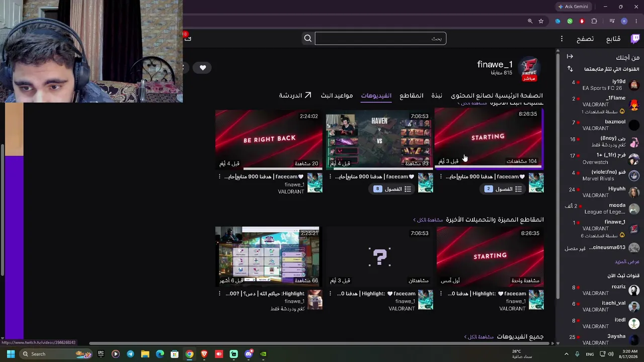The height and width of the screenshot is (362, 644).
Task: Click the Chrome zoom magnifier icon
Action: (x=530, y=21)
